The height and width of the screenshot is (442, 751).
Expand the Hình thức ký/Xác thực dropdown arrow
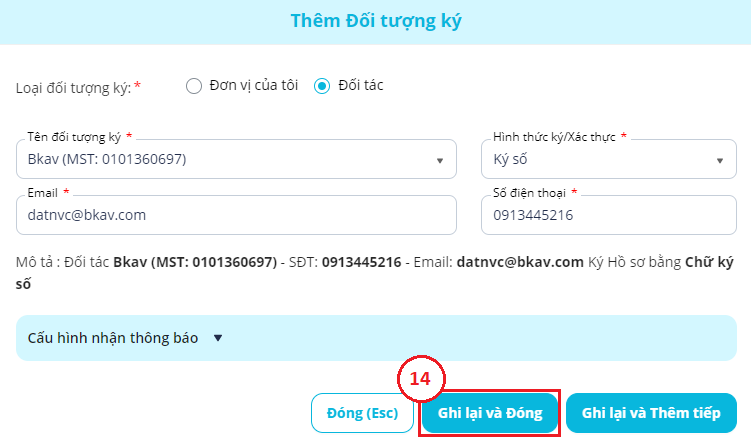tap(719, 160)
